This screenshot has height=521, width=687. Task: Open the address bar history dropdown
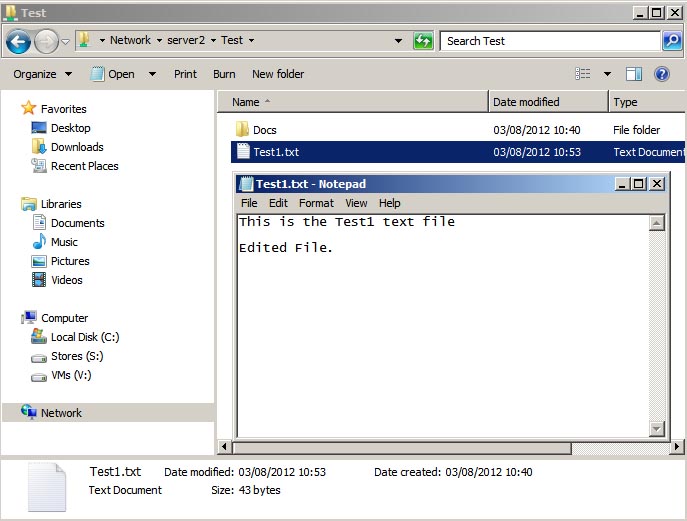pyautogui.click(x=398, y=41)
